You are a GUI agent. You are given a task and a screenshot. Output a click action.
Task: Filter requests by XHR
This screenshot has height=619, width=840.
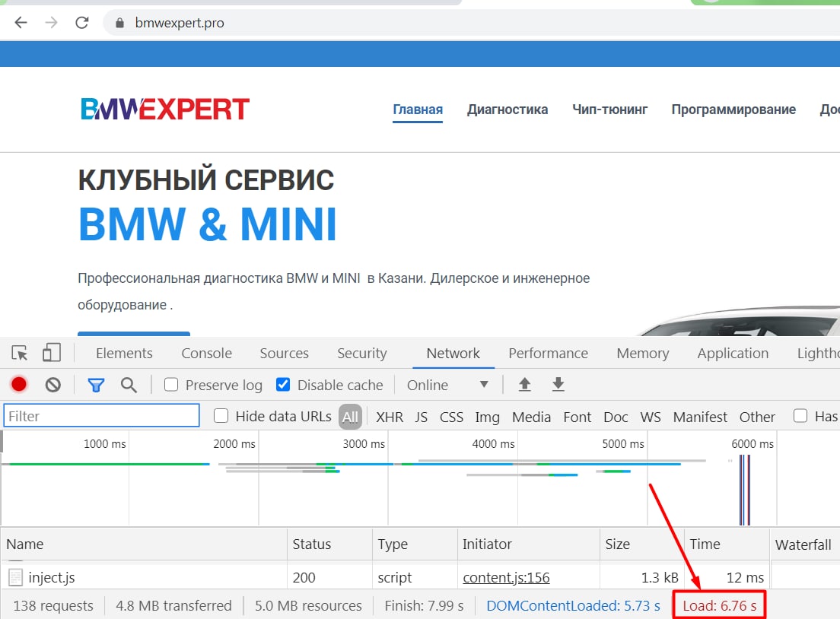pos(390,417)
